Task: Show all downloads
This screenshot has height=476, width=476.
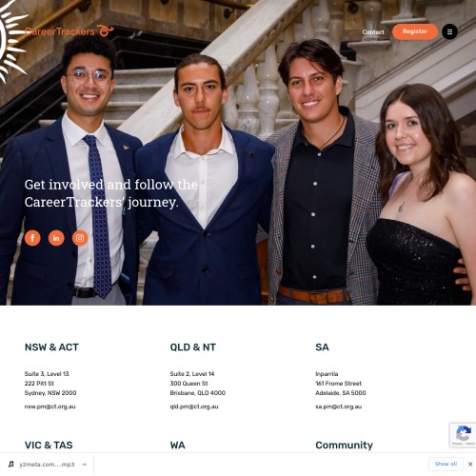Action: 446,464
